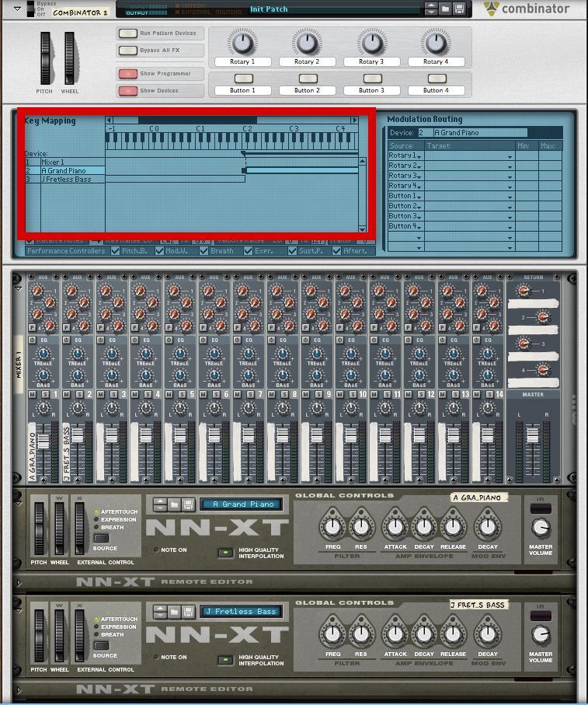This screenshot has height=705, width=588.
Task: Click Init Patch name display
Action: point(334,9)
